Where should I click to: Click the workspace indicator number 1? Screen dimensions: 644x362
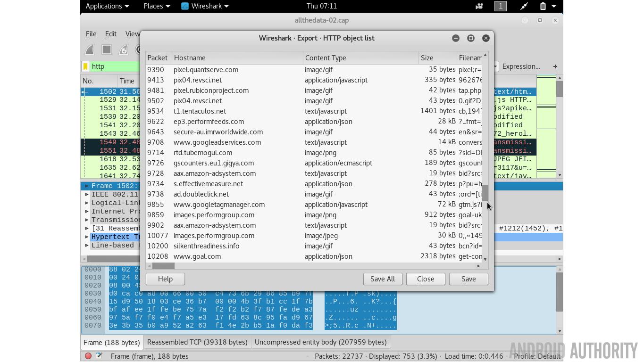click(x=501, y=6)
